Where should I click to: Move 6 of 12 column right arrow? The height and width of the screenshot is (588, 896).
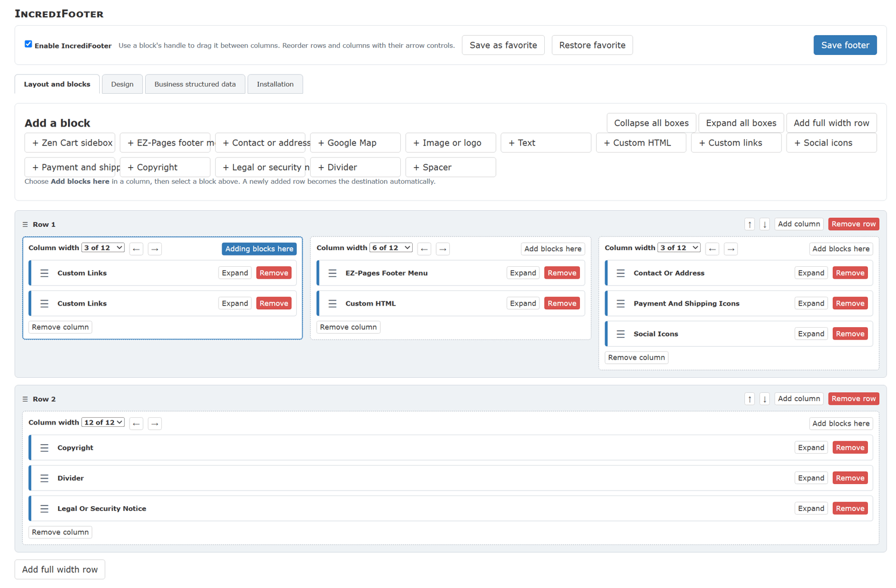[x=443, y=249]
